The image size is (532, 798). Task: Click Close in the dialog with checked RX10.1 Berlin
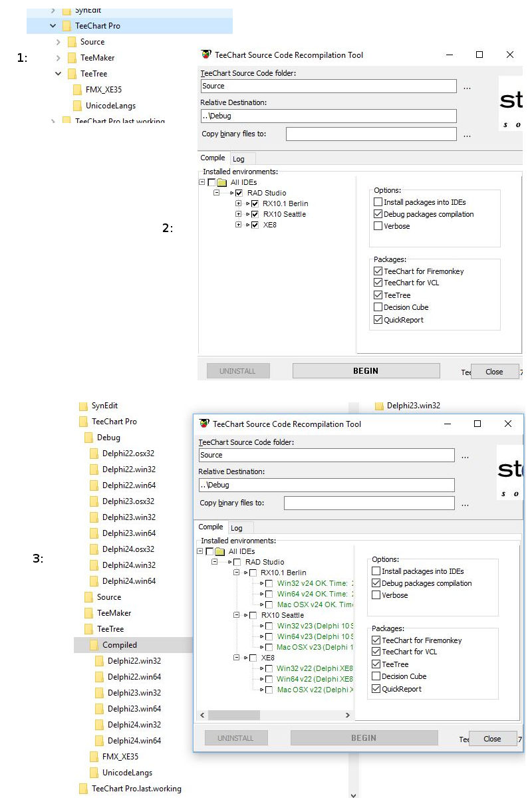point(494,372)
